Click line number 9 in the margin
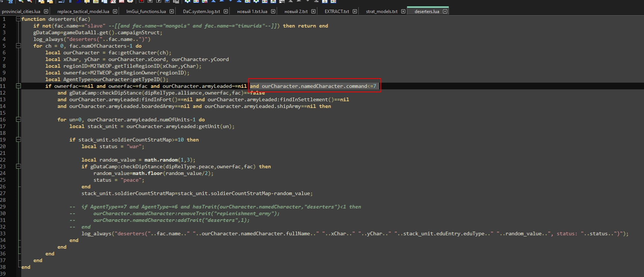Image resolution: width=644 pixels, height=277 pixels. 4,73
